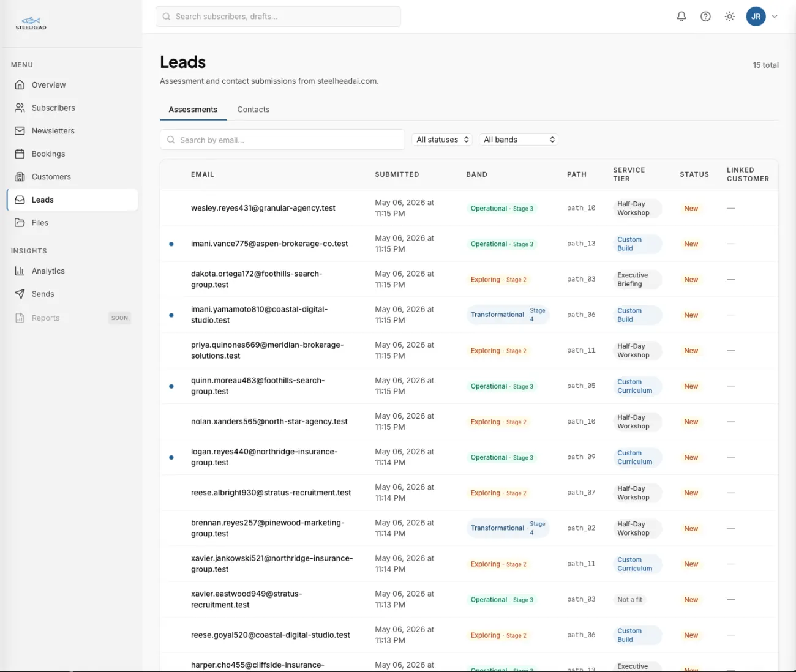Open the help question mark icon
The height and width of the screenshot is (672, 796).
pyautogui.click(x=705, y=17)
